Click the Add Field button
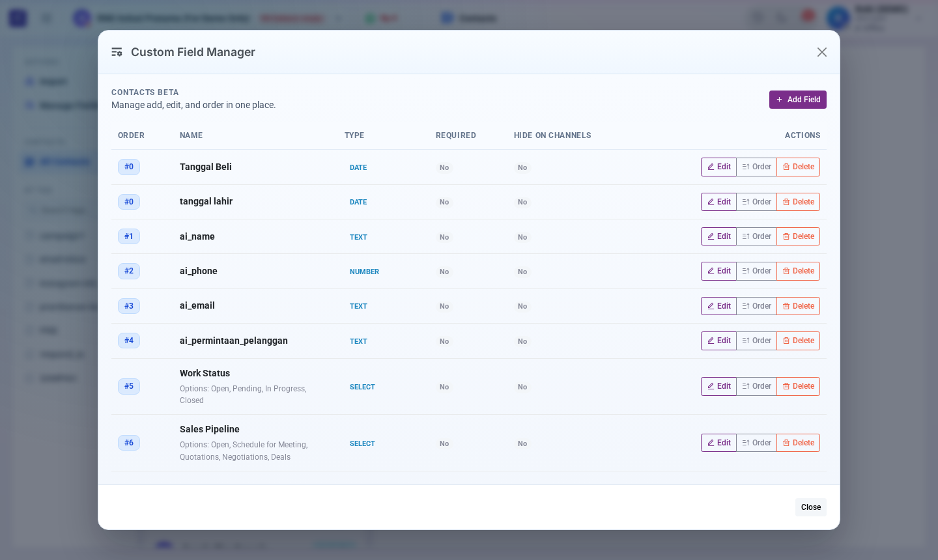The height and width of the screenshot is (560, 938). (x=797, y=100)
